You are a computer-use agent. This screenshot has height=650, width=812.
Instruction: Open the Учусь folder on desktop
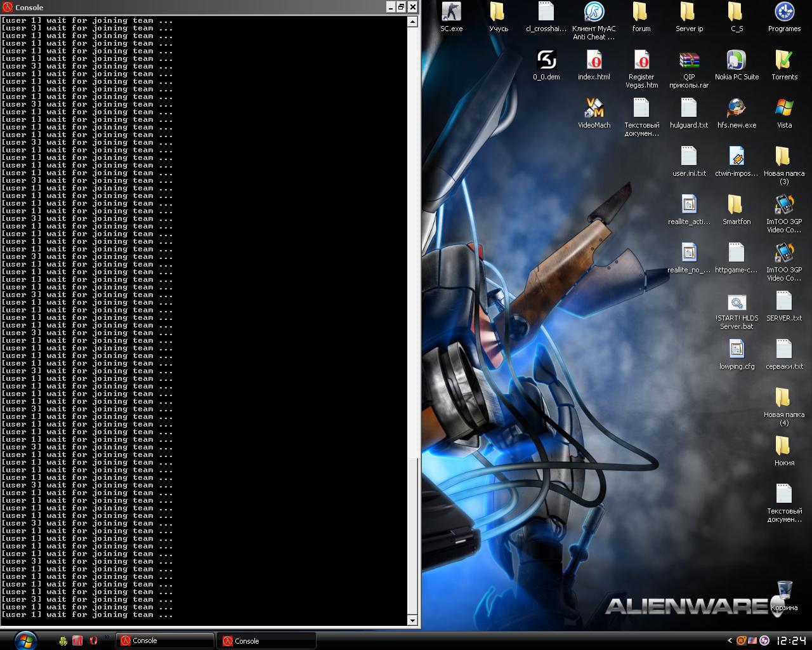coord(499,17)
